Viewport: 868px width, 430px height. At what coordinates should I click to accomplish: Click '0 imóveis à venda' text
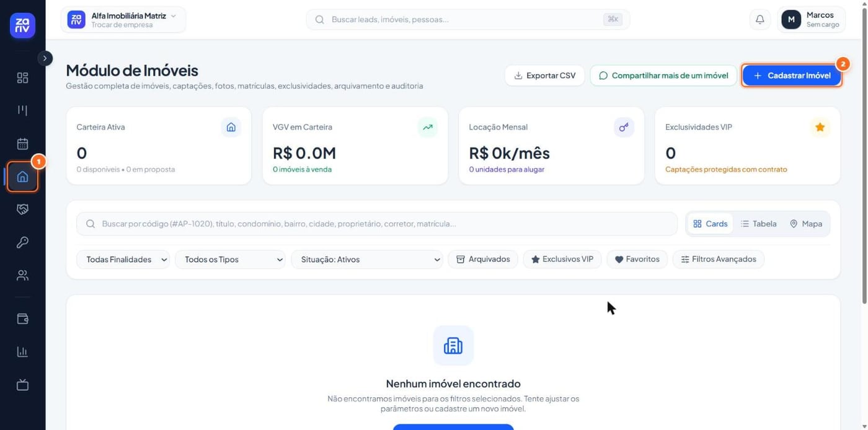point(302,169)
